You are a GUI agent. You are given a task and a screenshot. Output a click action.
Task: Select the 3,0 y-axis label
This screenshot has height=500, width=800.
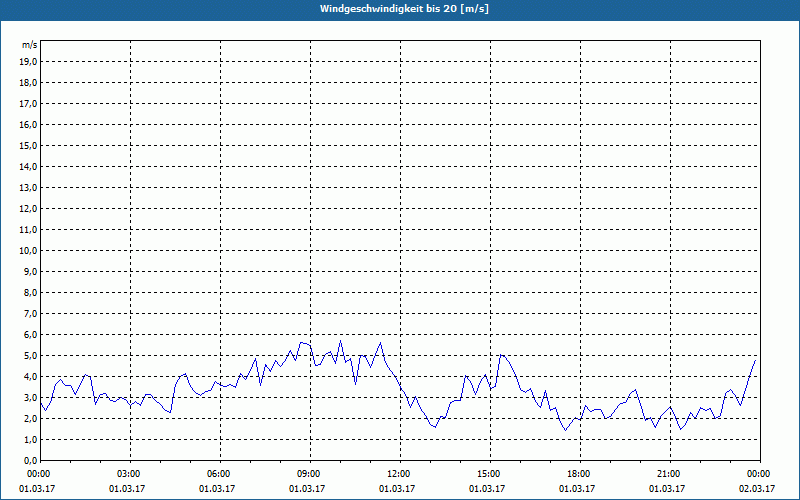click(x=30, y=397)
